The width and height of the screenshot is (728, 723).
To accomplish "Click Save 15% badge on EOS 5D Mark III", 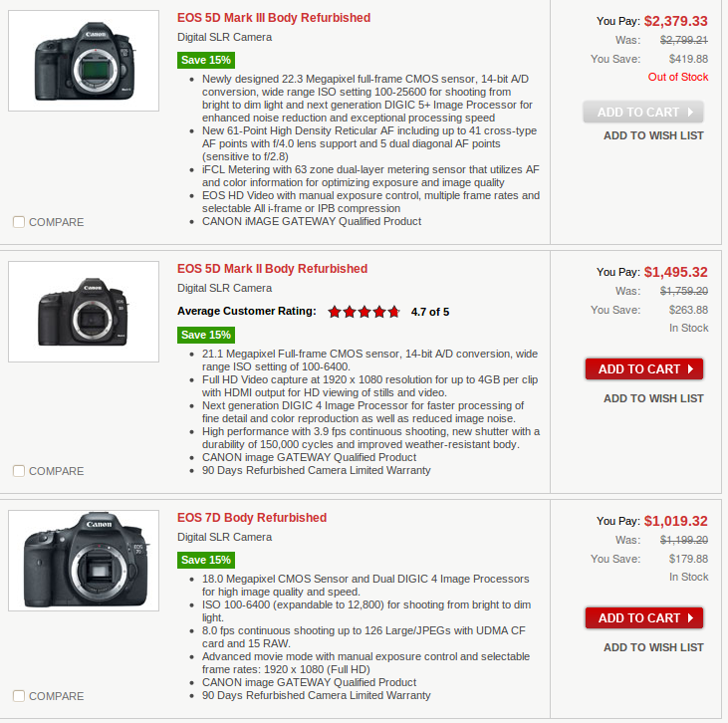I will pyautogui.click(x=206, y=60).
